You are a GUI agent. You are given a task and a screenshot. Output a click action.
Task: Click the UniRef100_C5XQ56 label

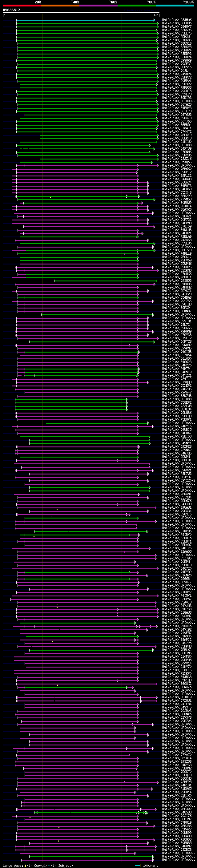point(177,162)
